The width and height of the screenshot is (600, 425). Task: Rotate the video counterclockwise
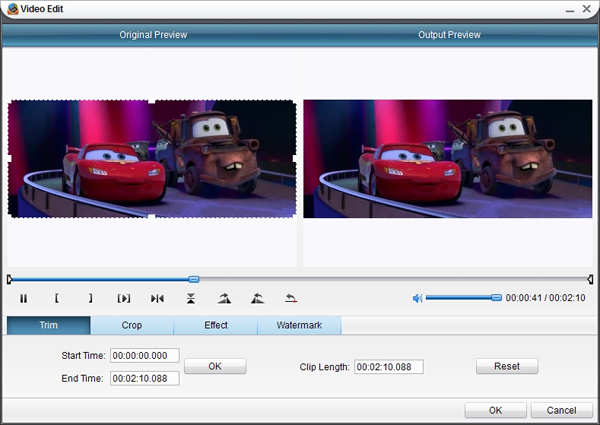(x=258, y=298)
